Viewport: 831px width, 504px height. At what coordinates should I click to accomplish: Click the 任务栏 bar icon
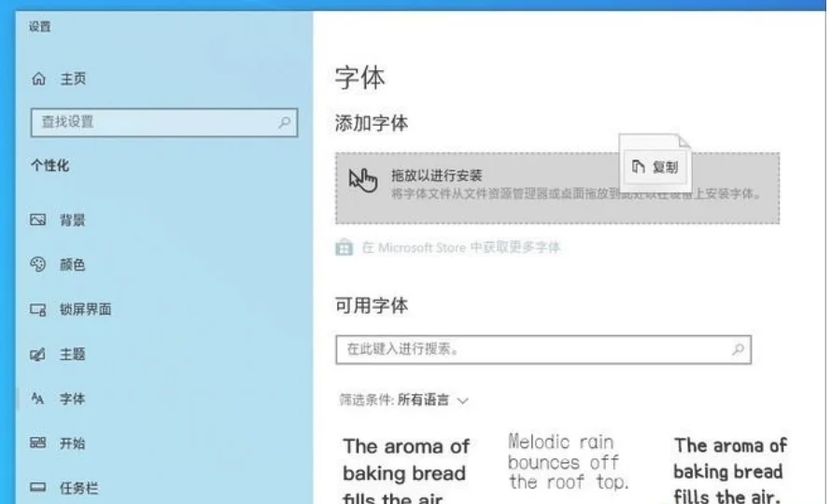(37, 487)
